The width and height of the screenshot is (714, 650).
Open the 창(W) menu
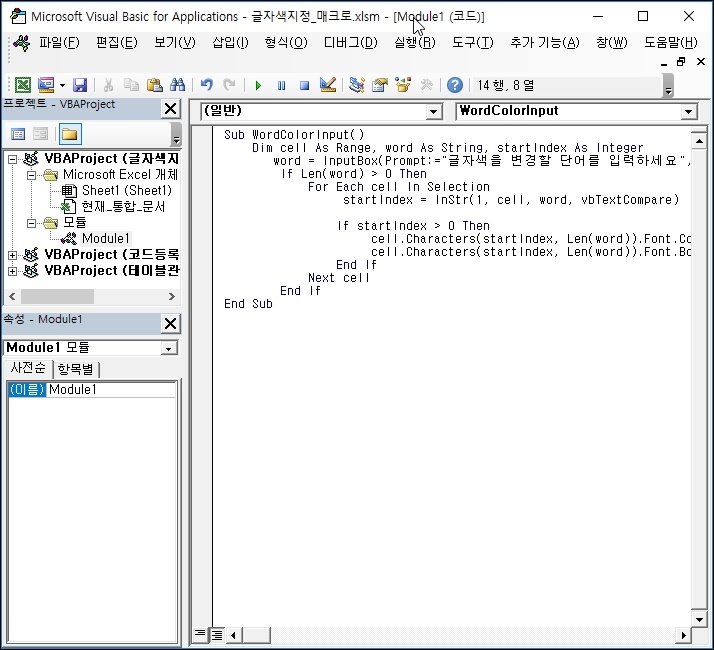(x=612, y=43)
